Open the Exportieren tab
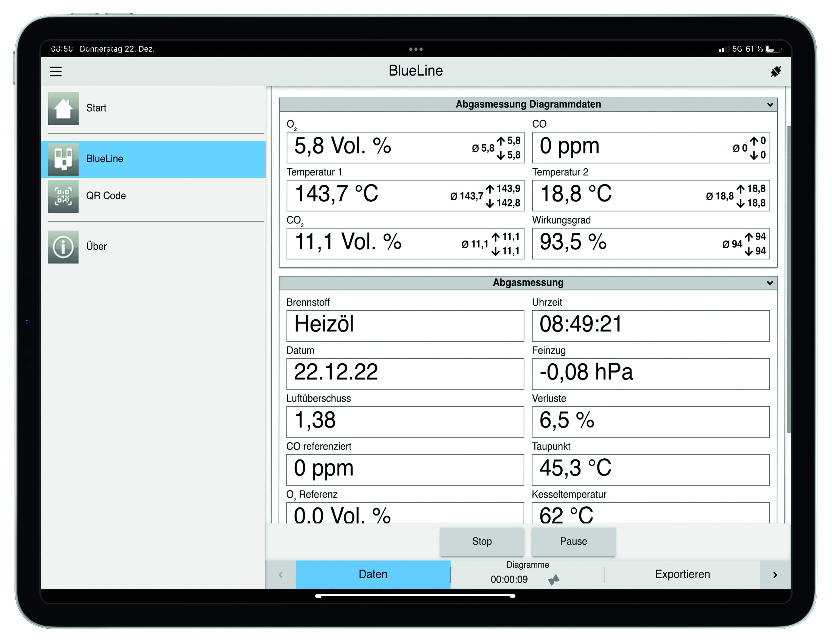 pyautogui.click(x=682, y=574)
